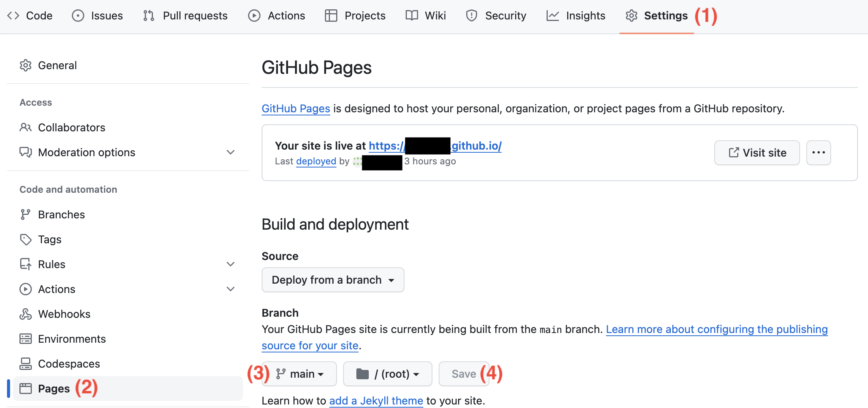Click the Save button for branch
The height and width of the screenshot is (408, 868).
click(464, 374)
